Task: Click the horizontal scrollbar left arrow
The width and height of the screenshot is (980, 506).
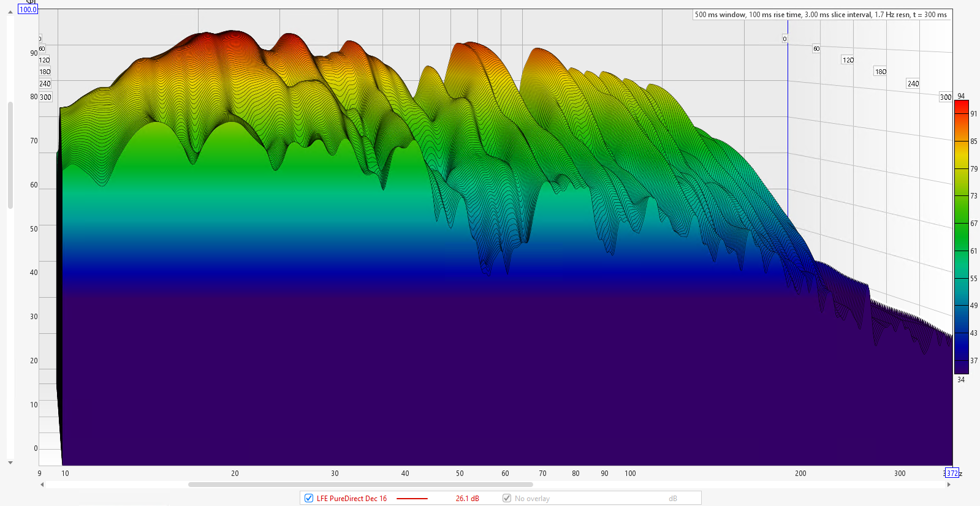Action: pos(42,485)
